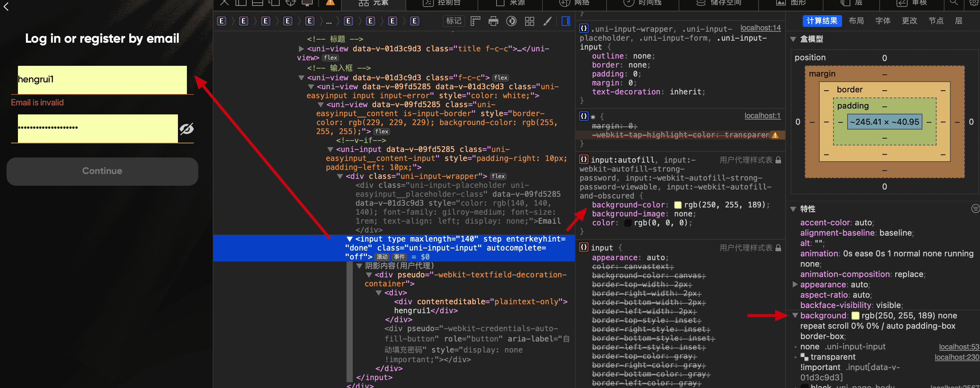The image size is (980, 388).
Task: Click the 滚动 badge on the input element
Action: point(382,257)
